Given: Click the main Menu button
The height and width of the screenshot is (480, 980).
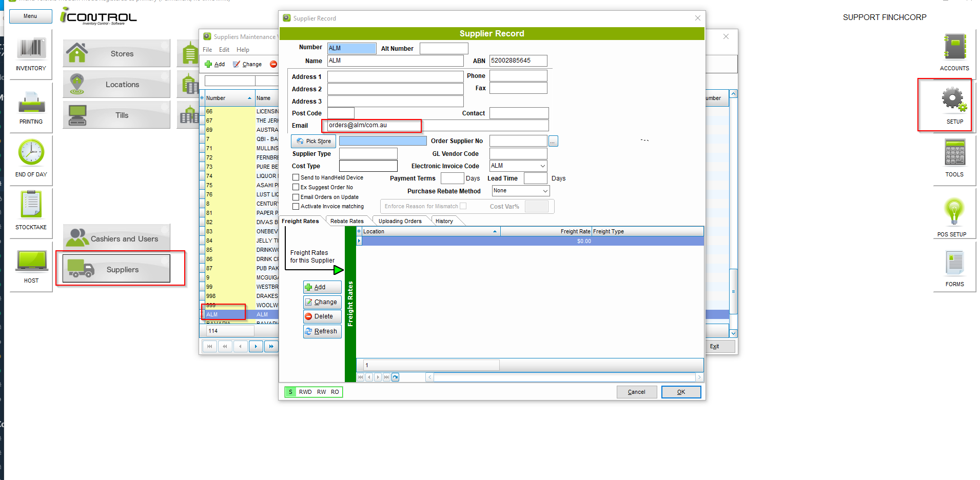Looking at the screenshot, I should point(30,16).
